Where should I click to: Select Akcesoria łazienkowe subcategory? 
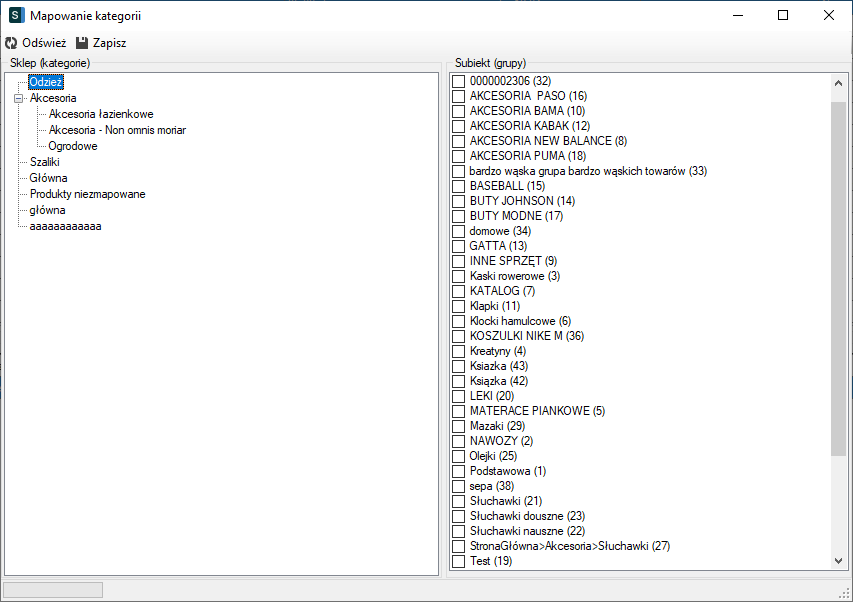pyautogui.click(x=101, y=114)
